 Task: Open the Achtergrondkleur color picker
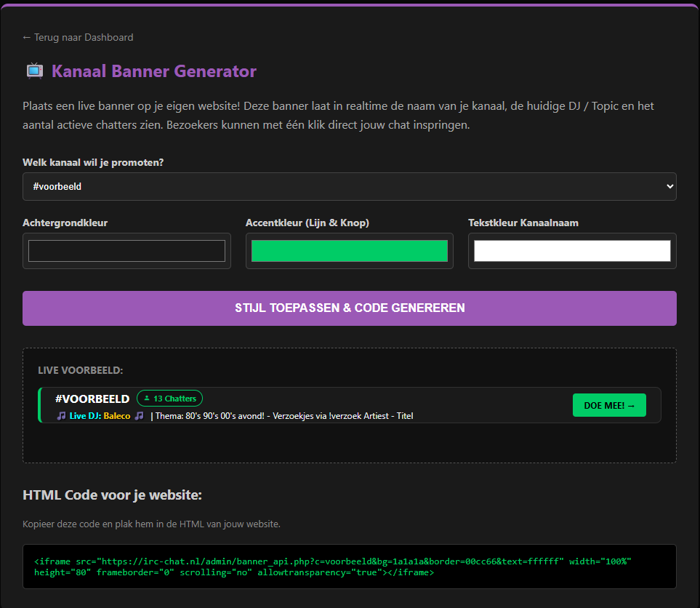coord(126,250)
